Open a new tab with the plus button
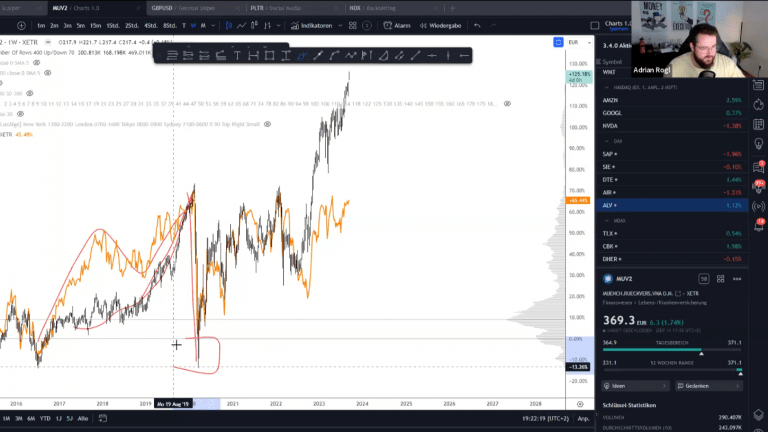Image resolution: width=768 pixels, height=432 pixels. (452, 8)
